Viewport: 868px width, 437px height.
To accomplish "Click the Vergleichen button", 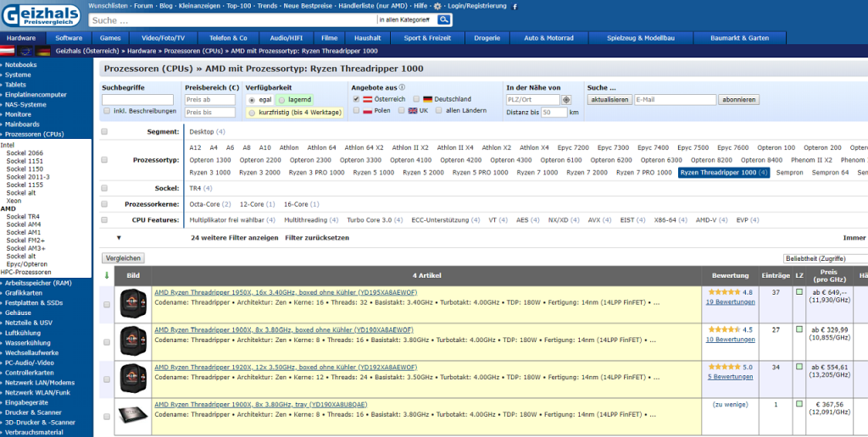I will pyautogui.click(x=124, y=258).
